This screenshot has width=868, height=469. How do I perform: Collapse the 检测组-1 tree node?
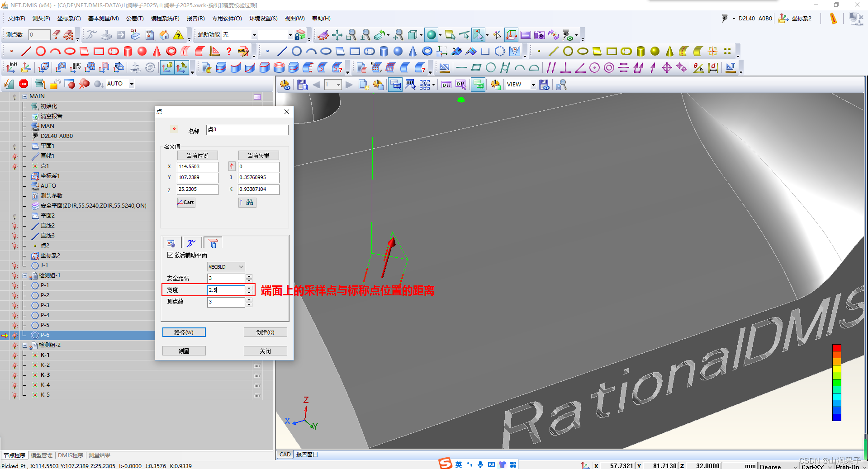pyautogui.click(x=25, y=275)
